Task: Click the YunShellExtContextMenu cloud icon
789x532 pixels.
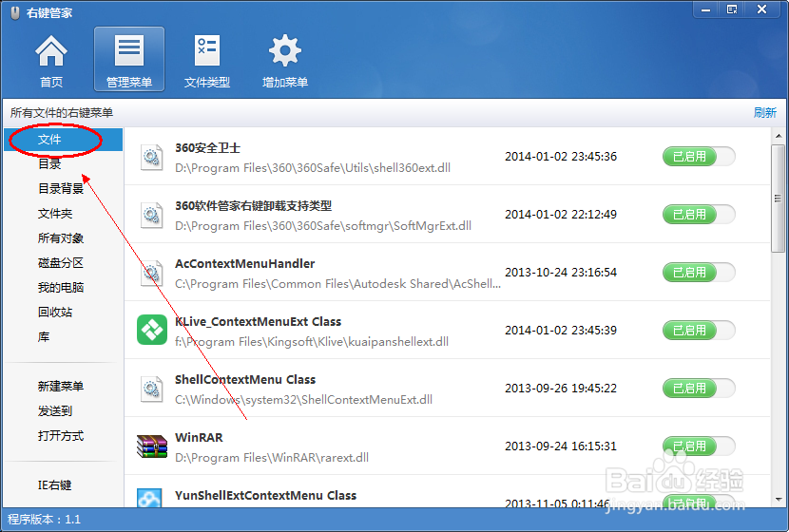Action: click(149, 497)
